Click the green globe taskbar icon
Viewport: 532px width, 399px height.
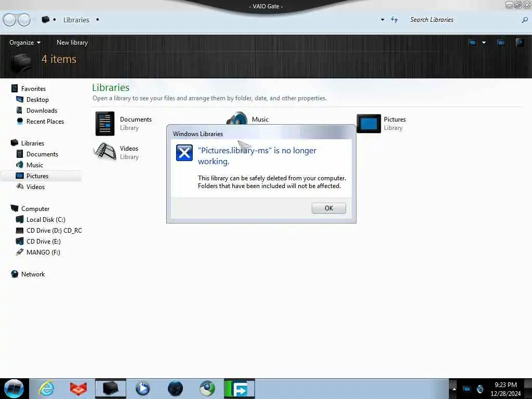pyautogui.click(x=207, y=389)
